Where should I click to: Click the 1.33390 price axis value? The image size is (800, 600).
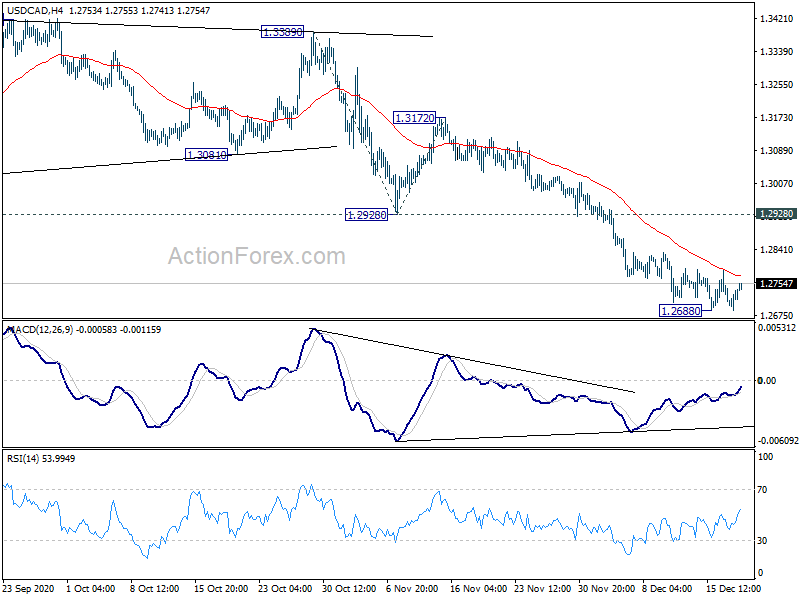[777, 52]
